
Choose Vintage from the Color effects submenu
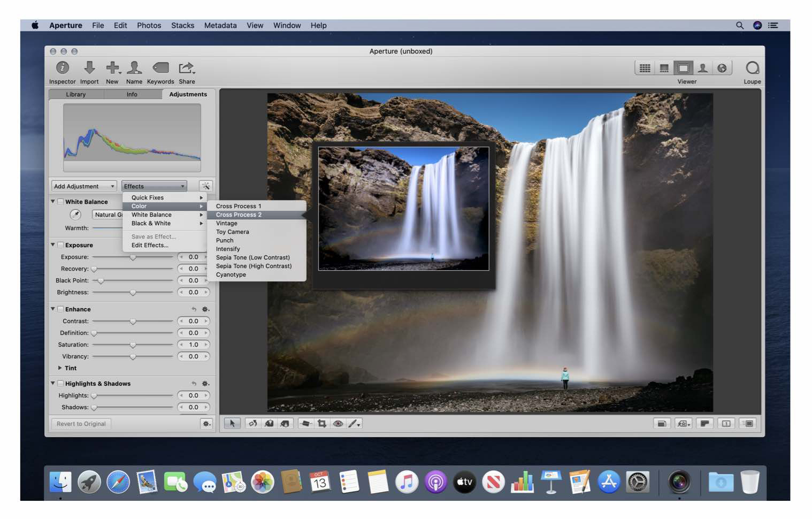(226, 223)
